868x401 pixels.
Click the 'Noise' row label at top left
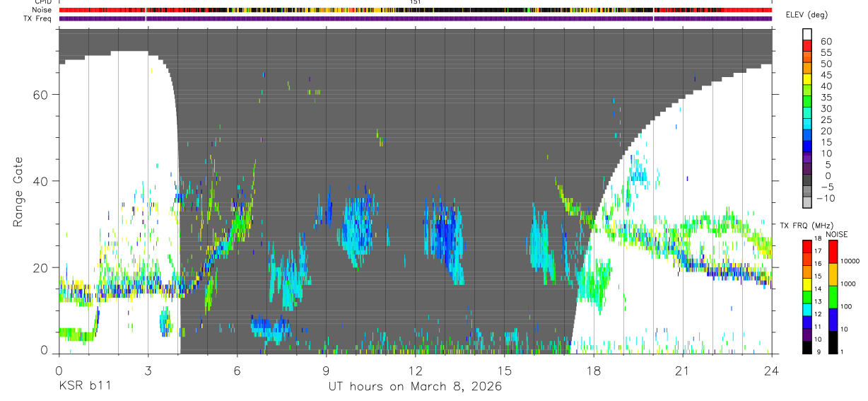coord(43,10)
